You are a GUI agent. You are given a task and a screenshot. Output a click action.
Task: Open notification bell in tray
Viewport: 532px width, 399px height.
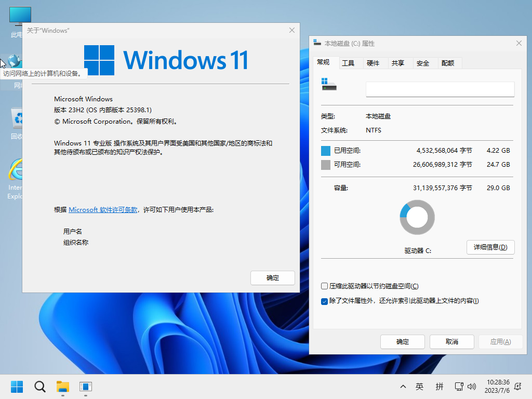(x=518, y=387)
